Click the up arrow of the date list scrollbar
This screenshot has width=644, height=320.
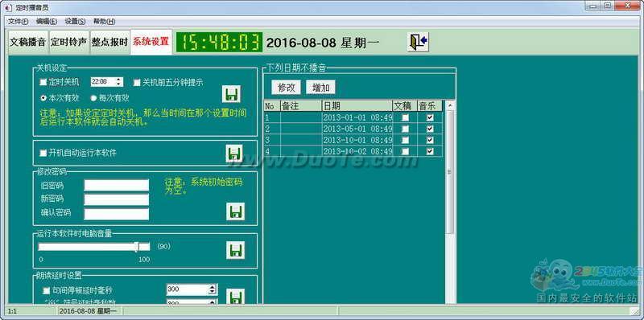click(x=450, y=105)
